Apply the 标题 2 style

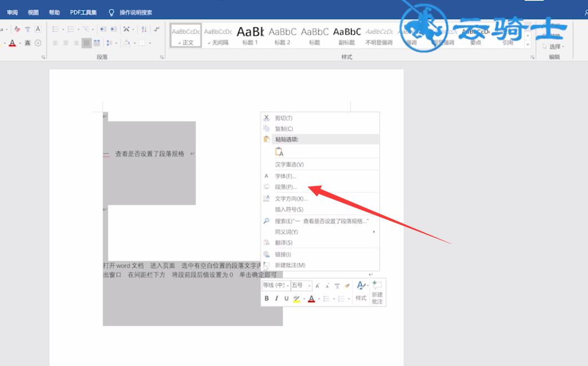point(283,36)
